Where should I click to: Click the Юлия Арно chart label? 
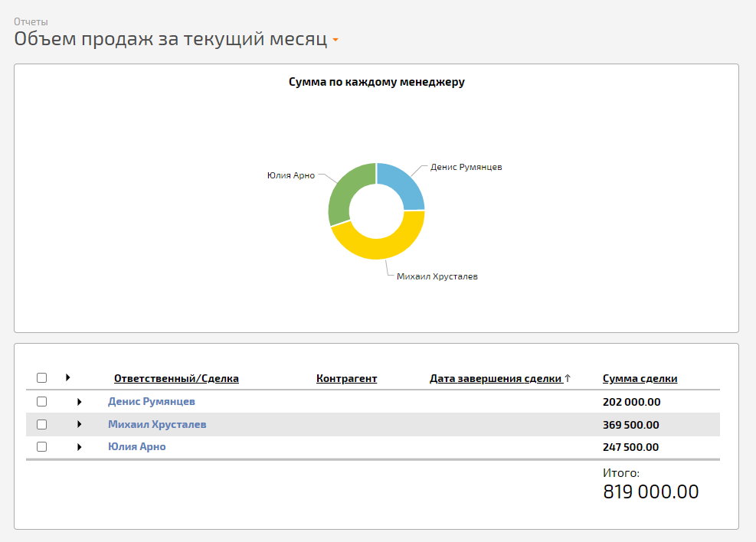[291, 175]
